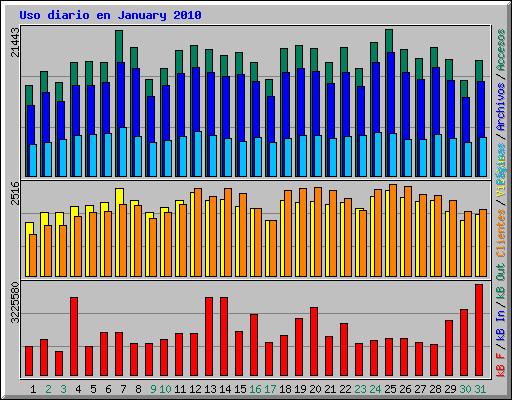Click day label 14 on x-axis

point(225,389)
